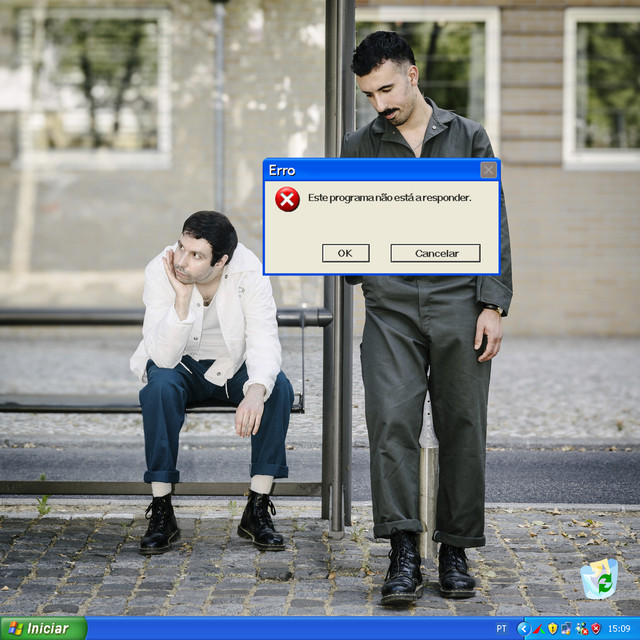
Task: Open the PT language bar indicator
Action: (x=501, y=629)
